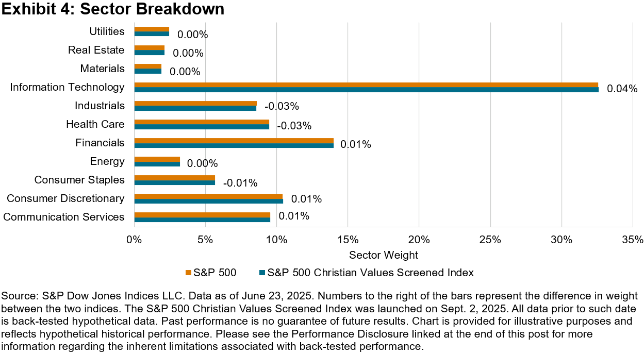Select the S&P 500 legend label

[x=215, y=273]
